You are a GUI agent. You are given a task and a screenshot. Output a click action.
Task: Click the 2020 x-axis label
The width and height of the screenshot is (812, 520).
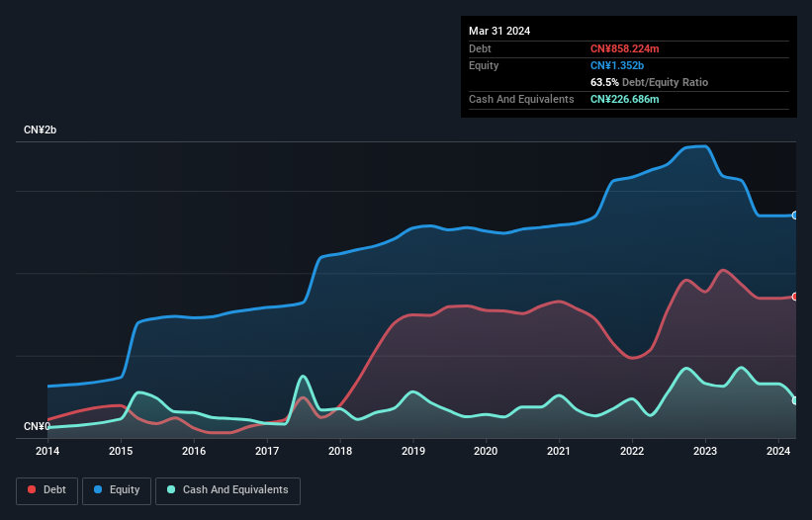[486, 451]
